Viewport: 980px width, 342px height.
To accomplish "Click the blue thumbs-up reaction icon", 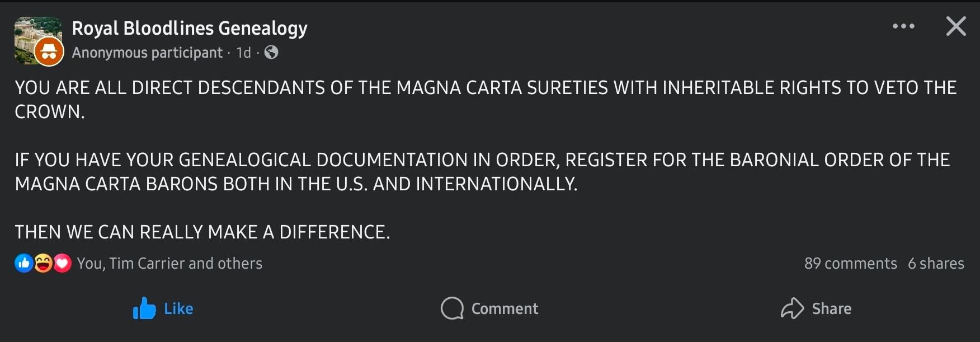I will pyautogui.click(x=23, y=263).
